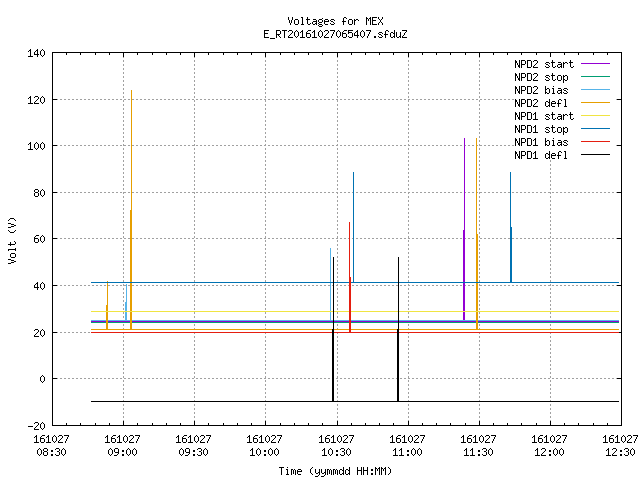This screenshot has width=640, height=480.
Task: Click the 11:00 time axis label
Action: pos(407,453)
